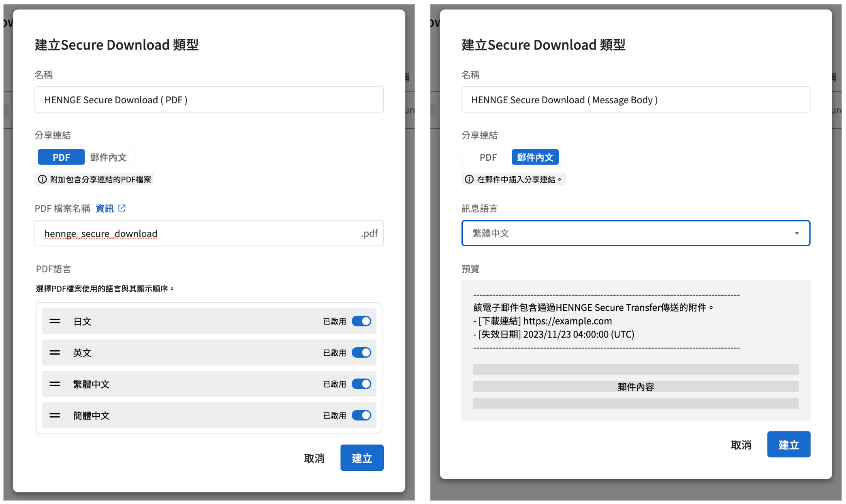Click the 簡體中文 language label
Screen dimensions: 846x504
(x=91, y=415)
